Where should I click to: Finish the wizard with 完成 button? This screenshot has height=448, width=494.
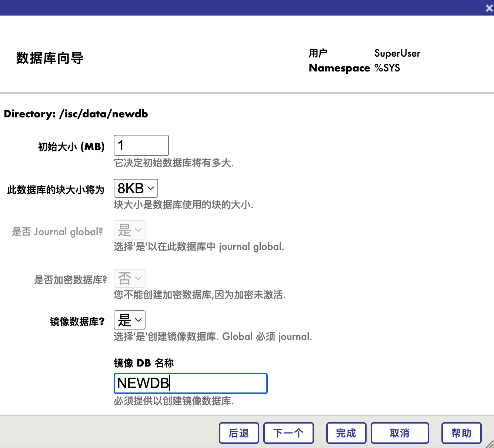click(346, 433)
